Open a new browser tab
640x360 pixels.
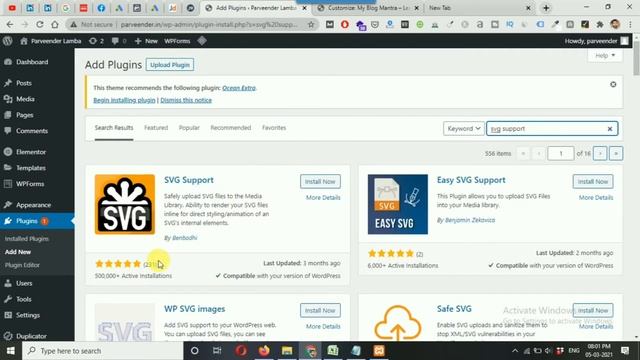546,8
